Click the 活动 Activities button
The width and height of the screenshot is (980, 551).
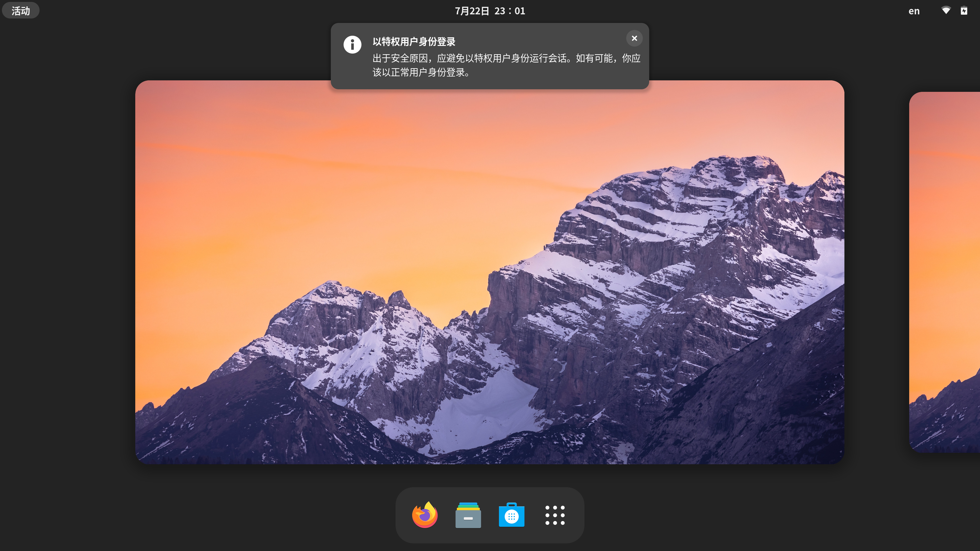pyautogui.click(x=20, y=11)
